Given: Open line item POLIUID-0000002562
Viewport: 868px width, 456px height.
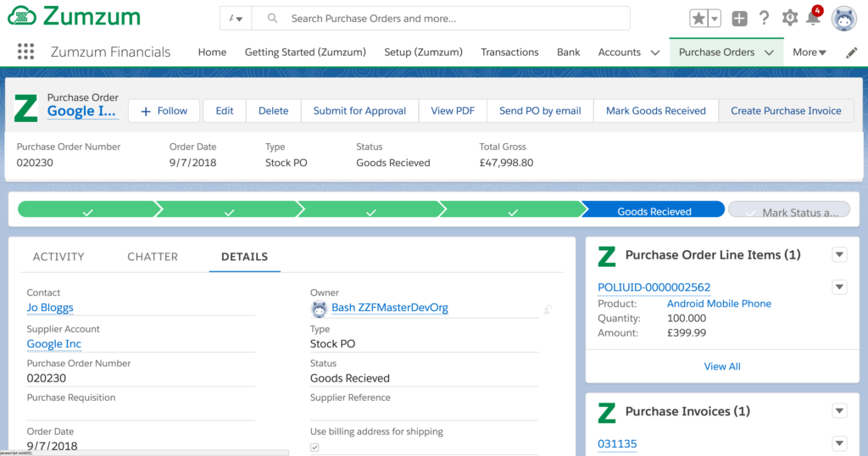Looking at the screenshot, I should tap(654, 287).
